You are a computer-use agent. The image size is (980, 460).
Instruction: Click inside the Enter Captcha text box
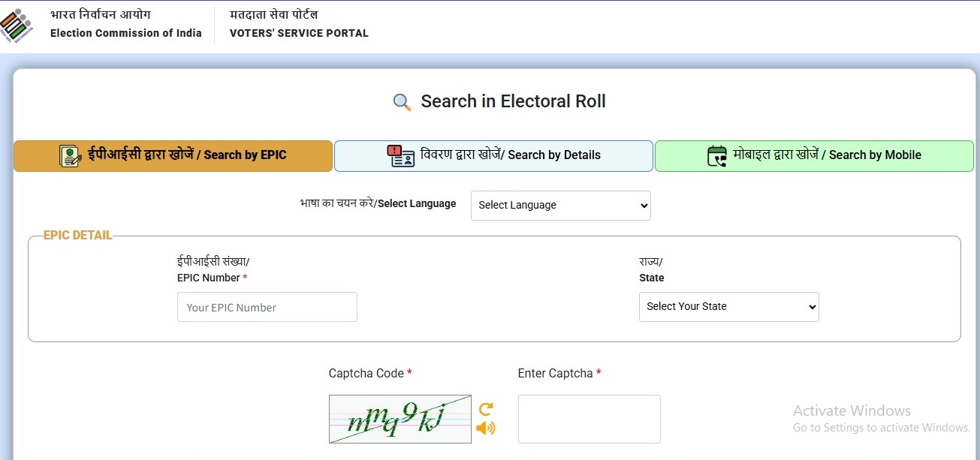(x=589, y=419)
